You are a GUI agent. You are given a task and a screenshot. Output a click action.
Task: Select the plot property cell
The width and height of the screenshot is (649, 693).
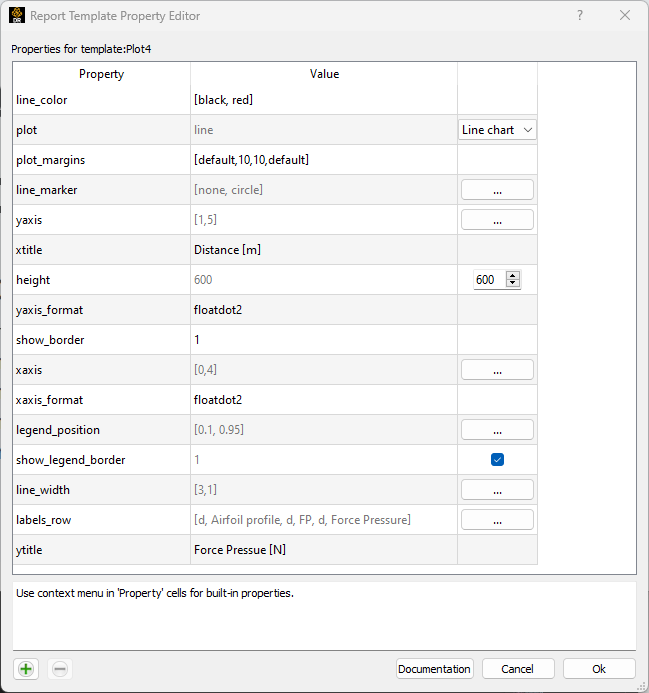102,130
